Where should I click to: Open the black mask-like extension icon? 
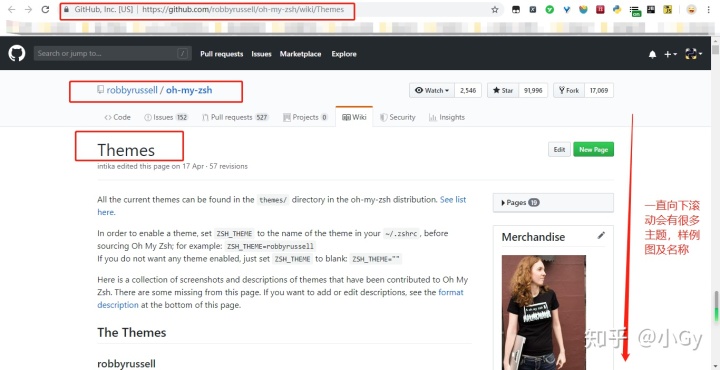pyautogui.click(x=516, y=9)
